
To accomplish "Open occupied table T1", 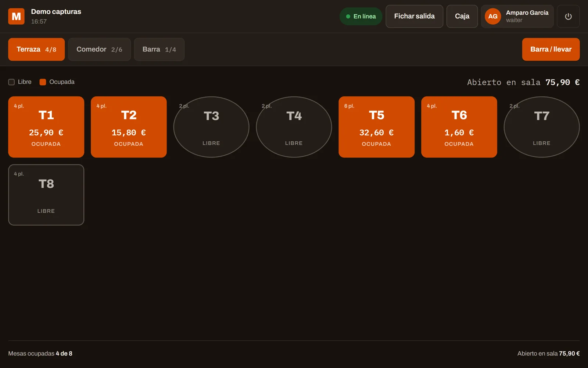I will point(46,127).
